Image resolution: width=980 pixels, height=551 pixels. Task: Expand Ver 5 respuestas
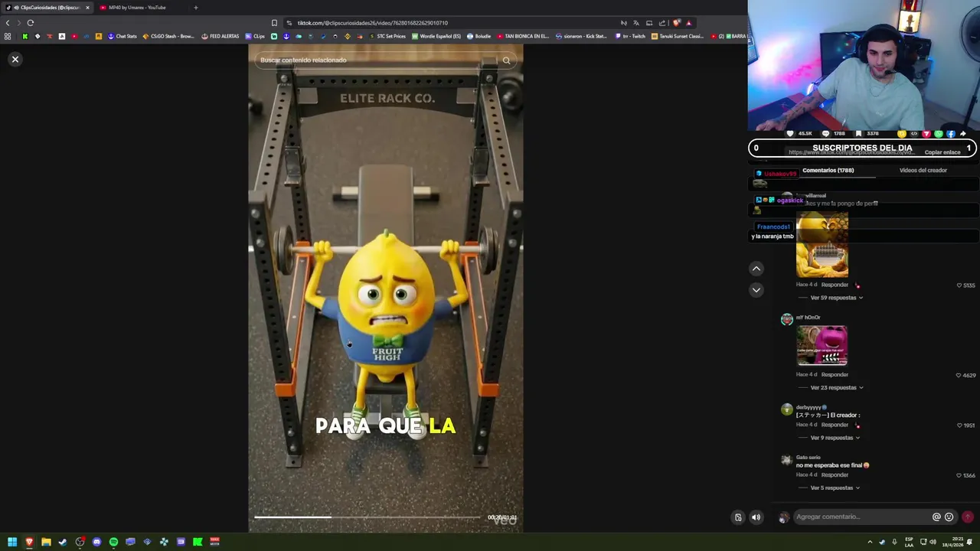click(835, 487)
